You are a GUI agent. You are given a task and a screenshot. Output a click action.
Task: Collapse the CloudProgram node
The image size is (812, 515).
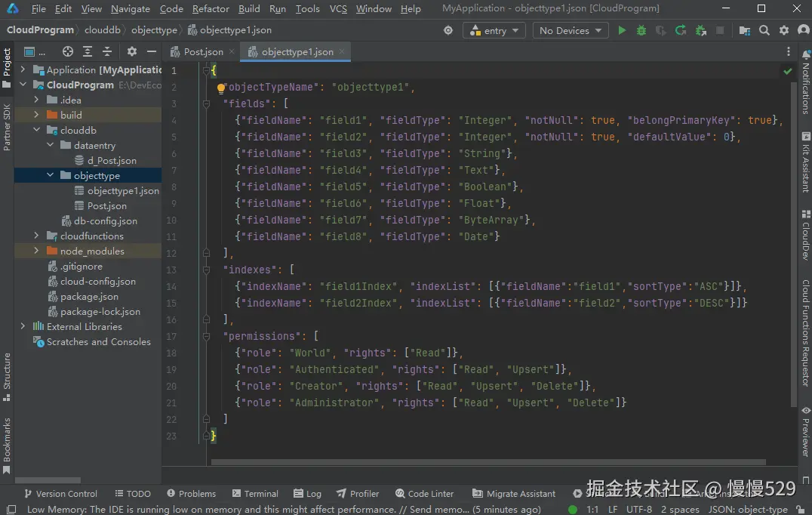click(x=23, y=85)
